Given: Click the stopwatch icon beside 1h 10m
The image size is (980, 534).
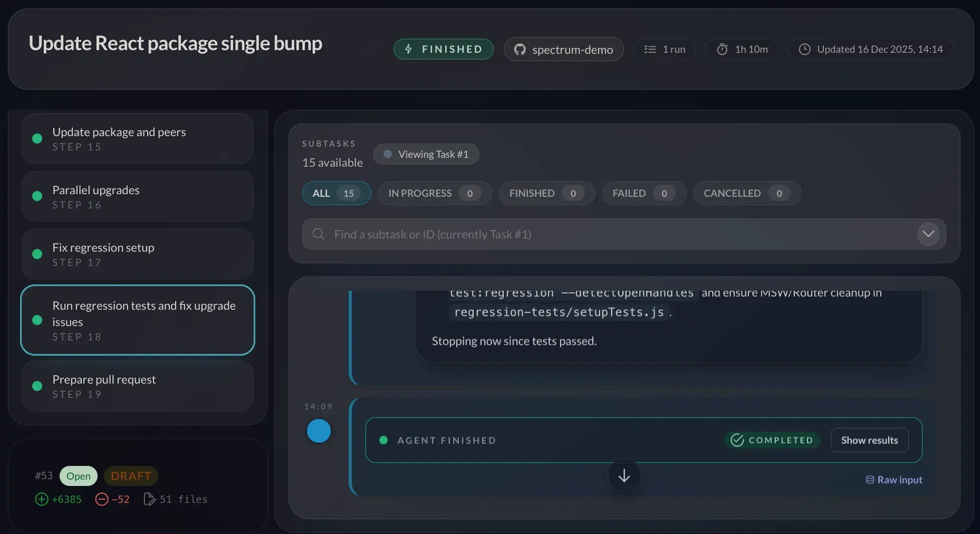Looking at the screenshot, I should tap(722, 49).
